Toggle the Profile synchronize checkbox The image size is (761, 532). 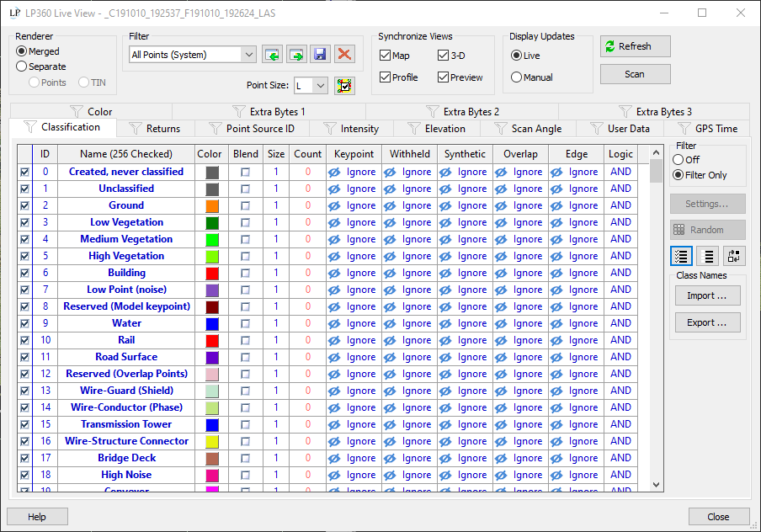click(x=385, y=77)
